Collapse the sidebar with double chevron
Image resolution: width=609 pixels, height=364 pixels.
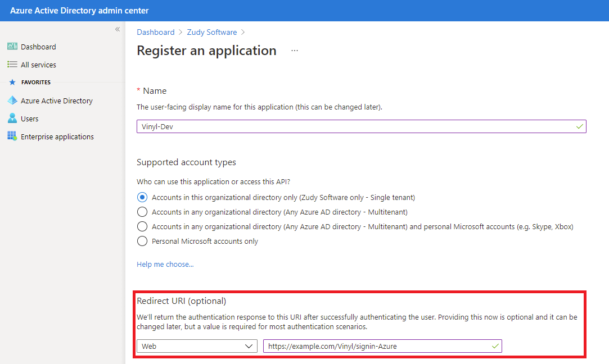pos(118,29)
